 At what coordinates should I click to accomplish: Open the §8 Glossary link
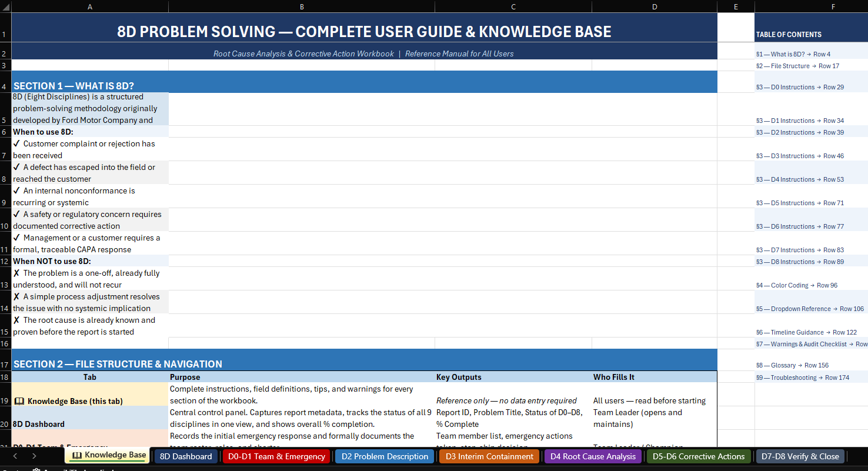click(x=792, y=365)
